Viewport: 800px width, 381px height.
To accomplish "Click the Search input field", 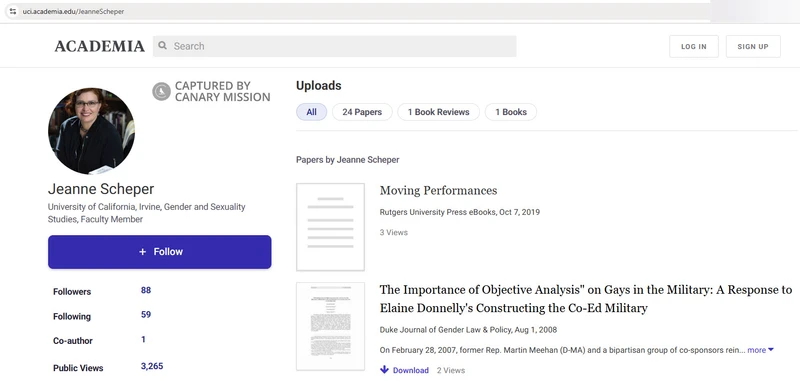I will click(x=335, y=46).
